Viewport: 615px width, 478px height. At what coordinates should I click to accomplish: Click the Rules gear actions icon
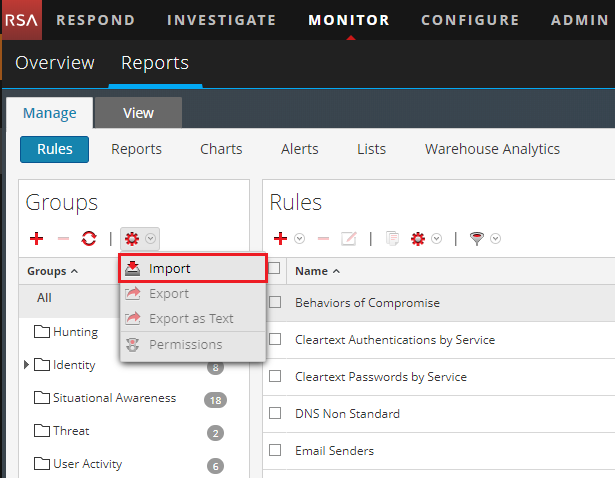tap(418, 239)
